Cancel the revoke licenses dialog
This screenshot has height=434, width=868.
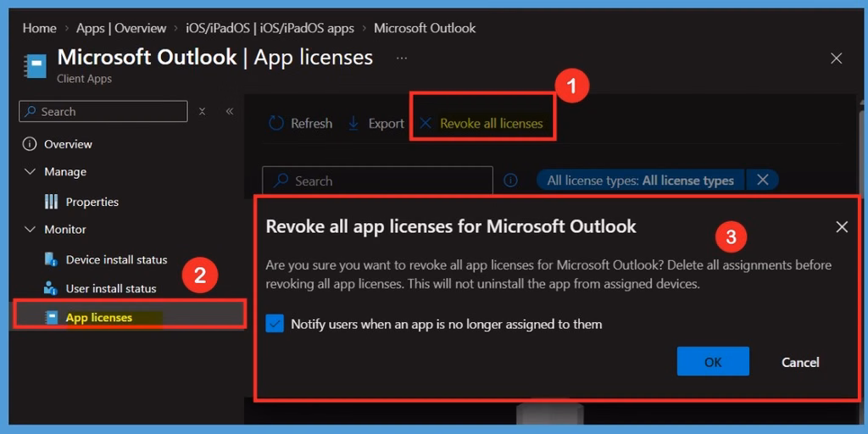click(800, 362)
